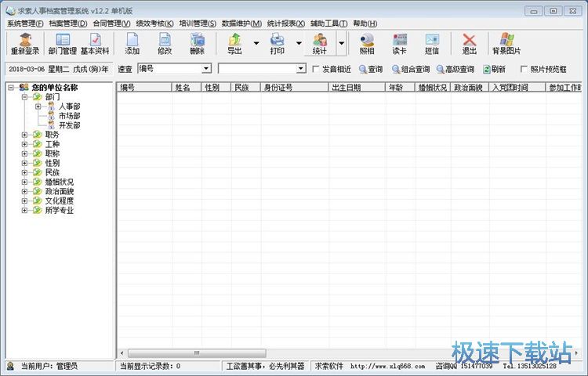Open the empty search value combo box
This screenshot has width=588, height=376.
pyautogui.click(x=301, y=68)
